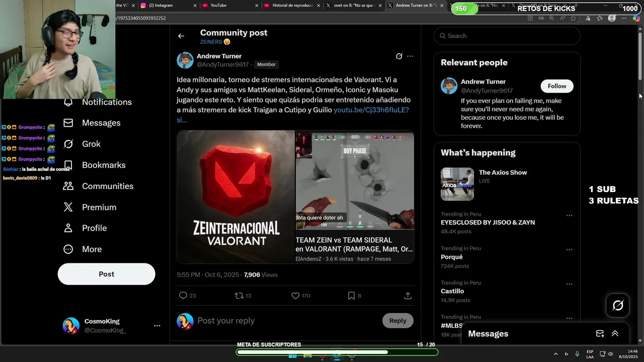Open Grok from the X sidebar
This screenshot has height=362, width=644.
[83, 144]
